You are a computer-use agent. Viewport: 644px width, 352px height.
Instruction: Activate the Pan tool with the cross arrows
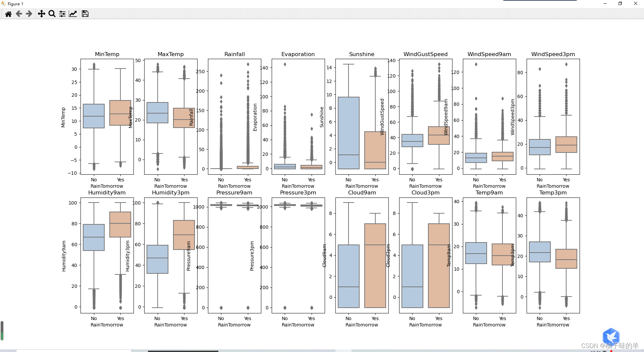pyautogui.click(x=41, y=14)
